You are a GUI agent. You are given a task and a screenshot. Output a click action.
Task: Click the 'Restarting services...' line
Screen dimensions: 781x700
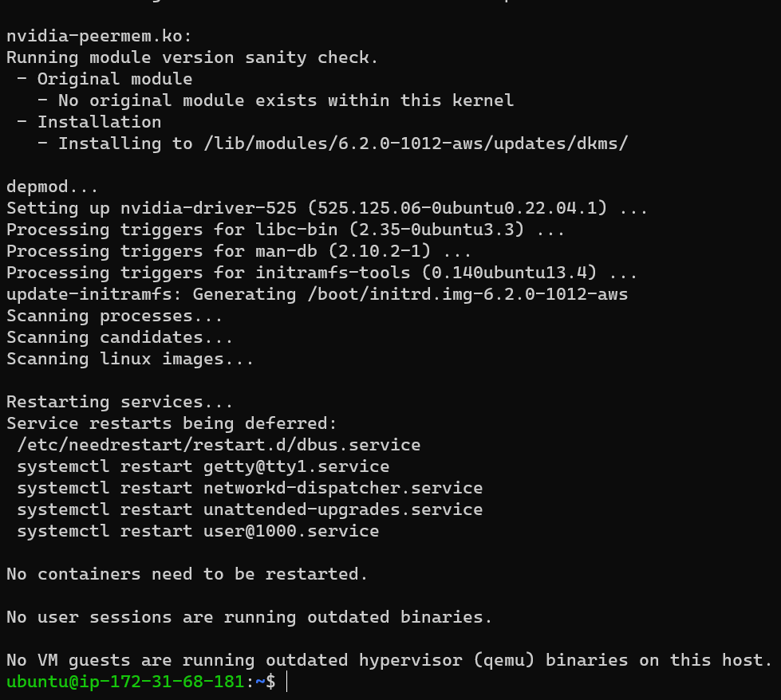120,402
